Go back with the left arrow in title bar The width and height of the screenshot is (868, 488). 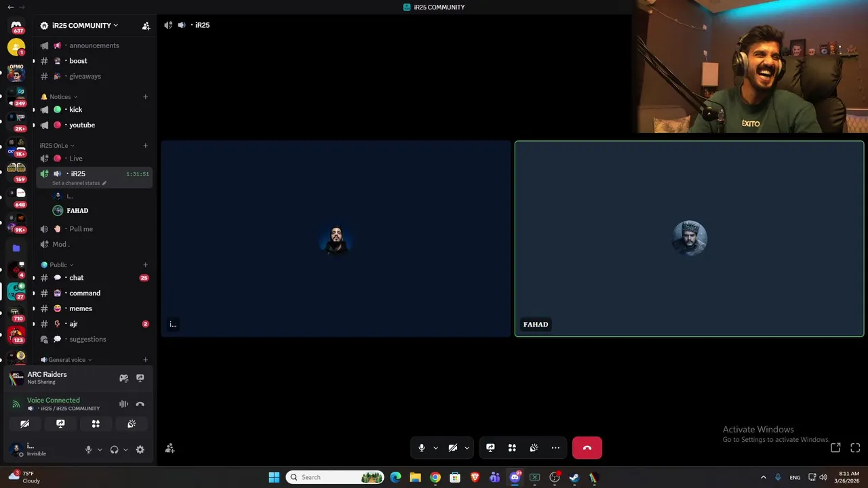click(10, 7)
